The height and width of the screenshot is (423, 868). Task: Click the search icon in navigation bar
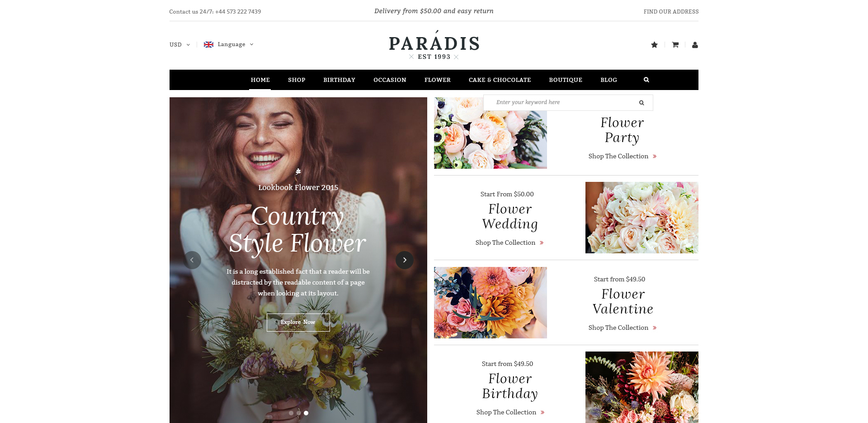646,80
